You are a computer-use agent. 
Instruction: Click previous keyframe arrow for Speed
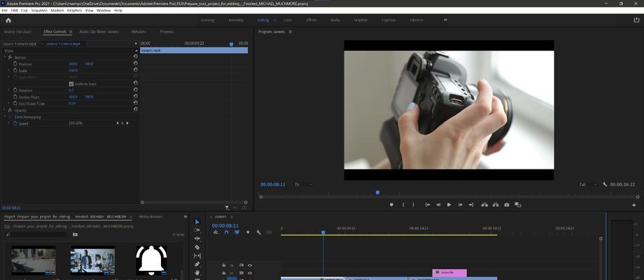(x=117, y=123)
